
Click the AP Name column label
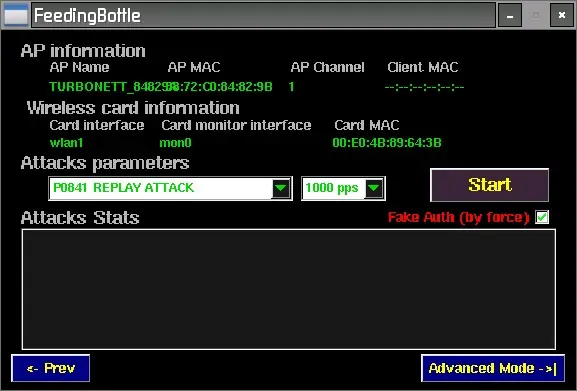[79, 67]
